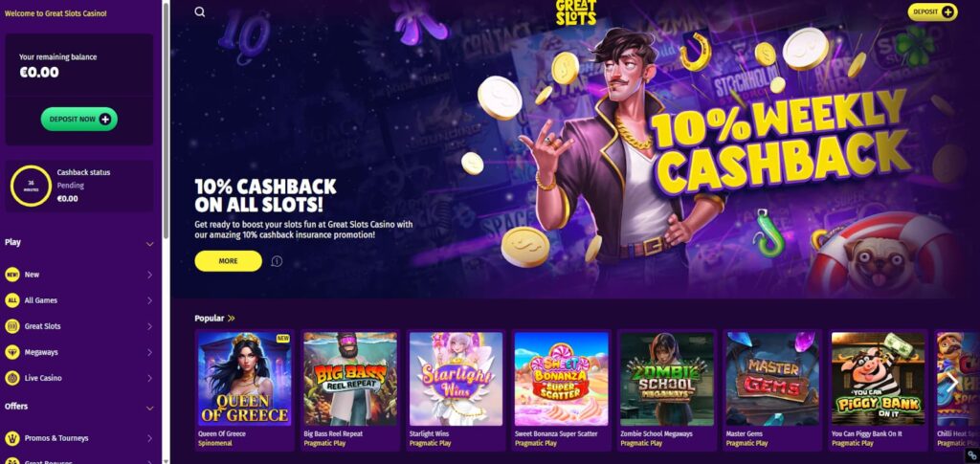Open the Popular games section link

pyautogui.click(x=214, y=318)
